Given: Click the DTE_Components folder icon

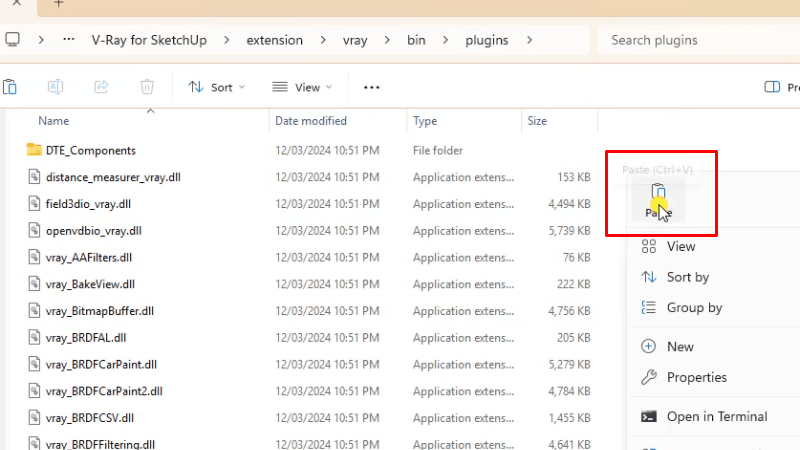Looking at the screenshot, I should (34, 150).
